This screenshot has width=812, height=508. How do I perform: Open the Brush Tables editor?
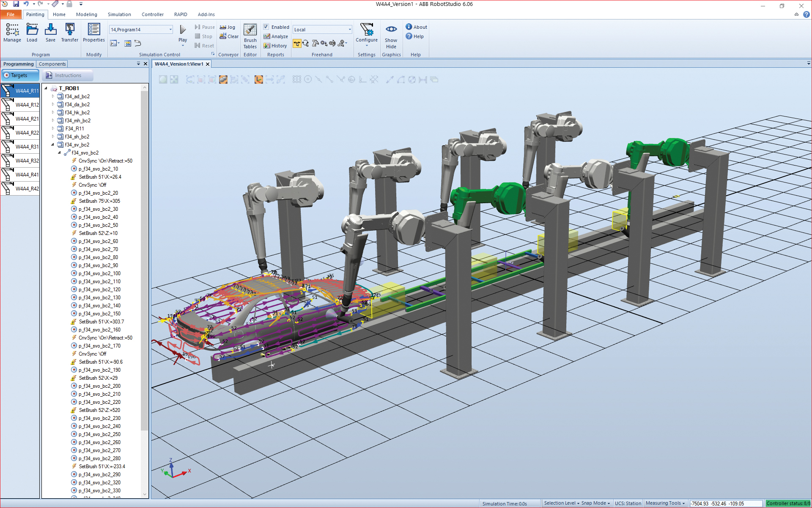point(250,36)
